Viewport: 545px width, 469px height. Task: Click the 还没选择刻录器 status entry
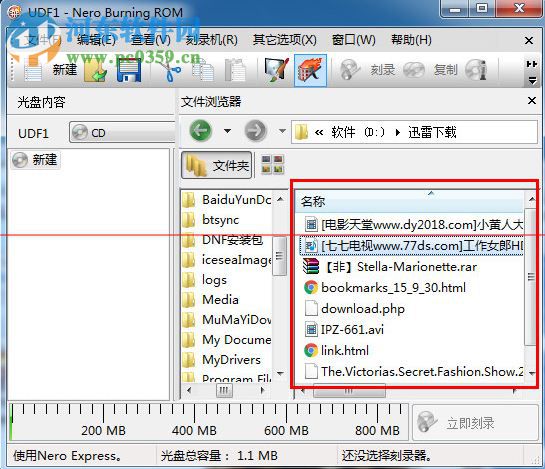pyautogui.click(x=386, y=456)
